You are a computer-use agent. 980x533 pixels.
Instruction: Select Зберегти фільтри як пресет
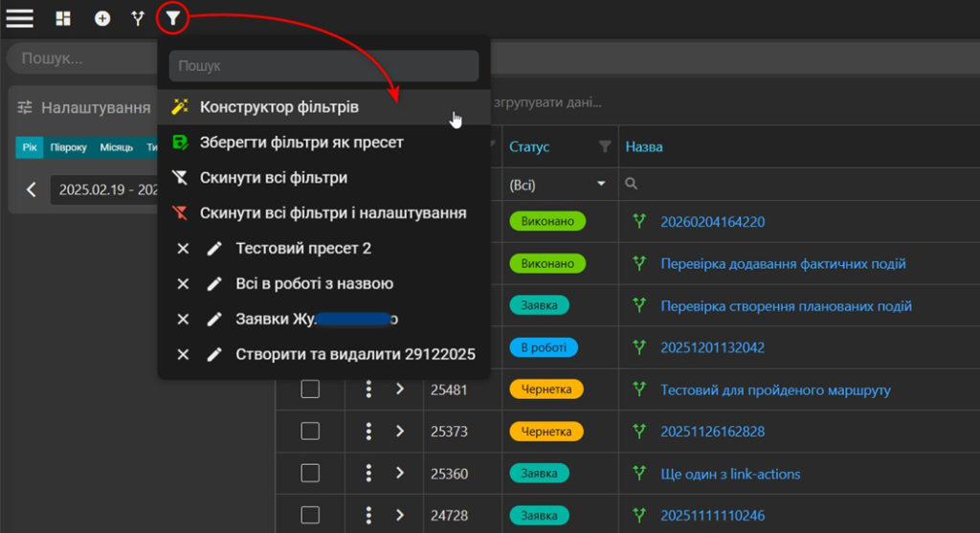tap(323, 143)
